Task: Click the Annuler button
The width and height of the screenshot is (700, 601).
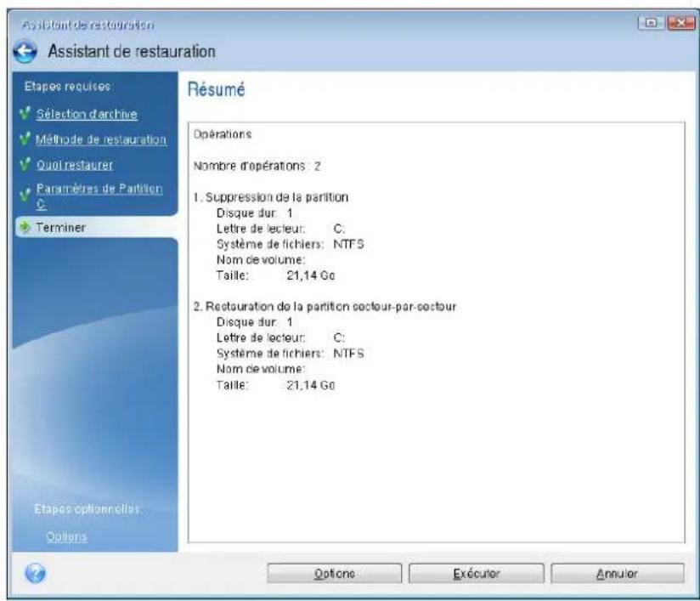Action: [x=618, y=573]
